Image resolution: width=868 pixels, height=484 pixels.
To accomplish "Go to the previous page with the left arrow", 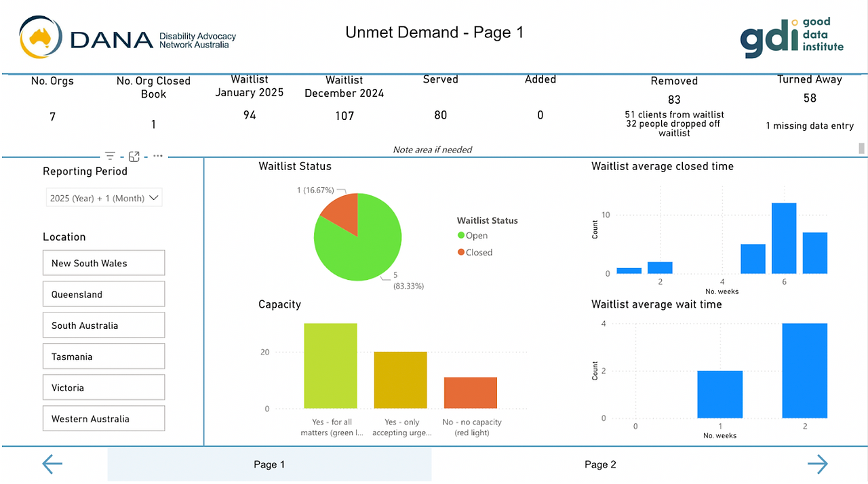I will 52,464.
